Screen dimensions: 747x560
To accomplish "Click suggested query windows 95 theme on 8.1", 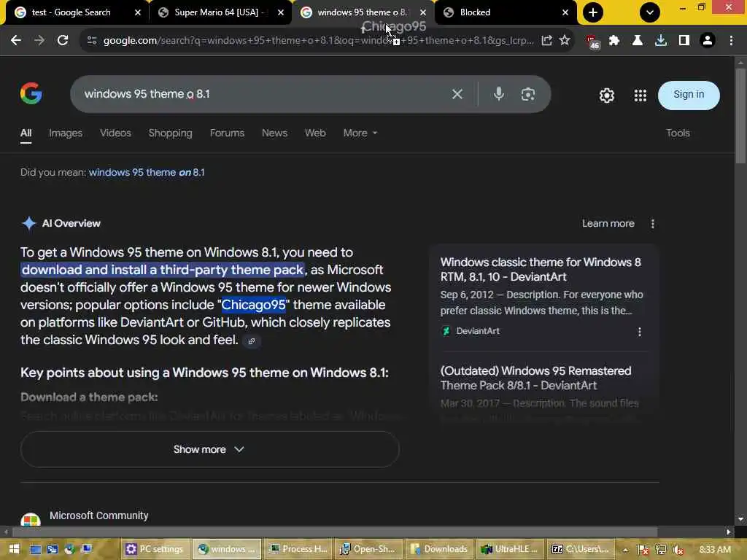I will point(147,172).
